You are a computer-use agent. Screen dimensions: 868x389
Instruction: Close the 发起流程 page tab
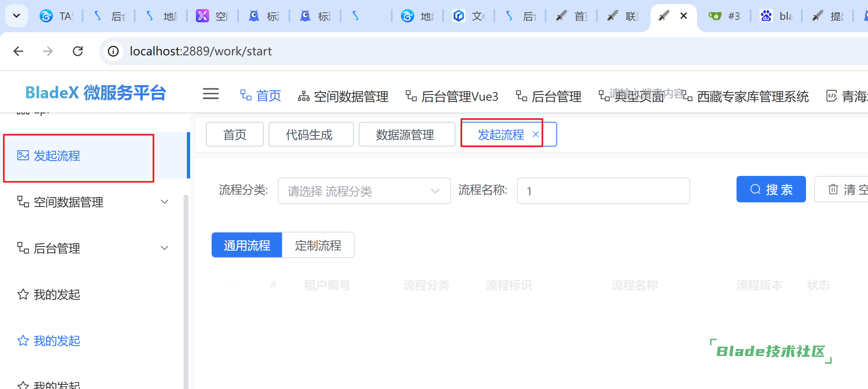[x=535, y=134]
